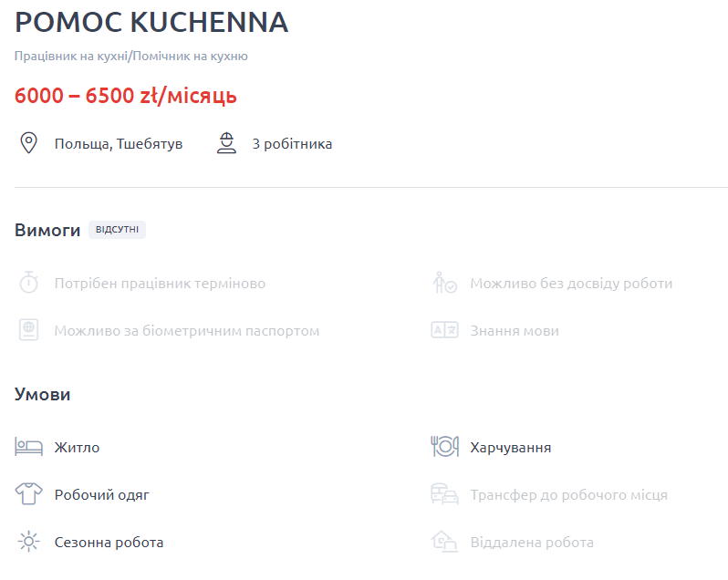This screenshot has width=728, height=580.
Task: Click the bed housing icon
Action: point(29,447)
